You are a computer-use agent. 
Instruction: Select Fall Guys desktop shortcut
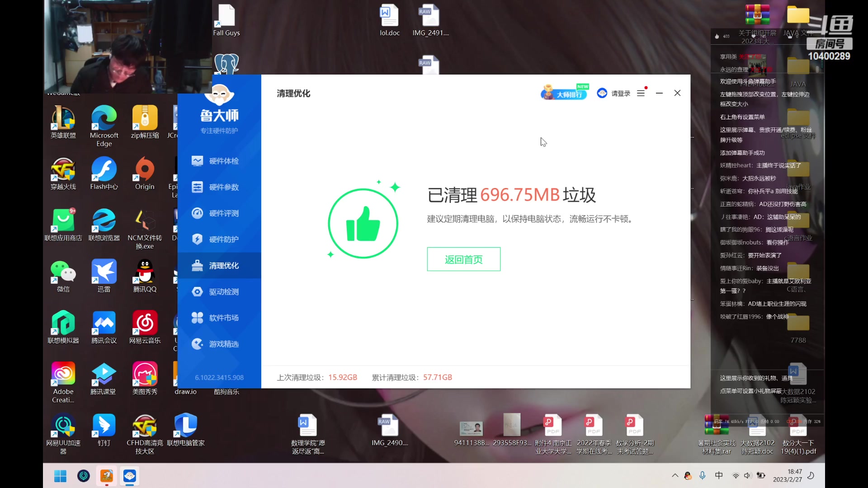(x=226, y=20)
